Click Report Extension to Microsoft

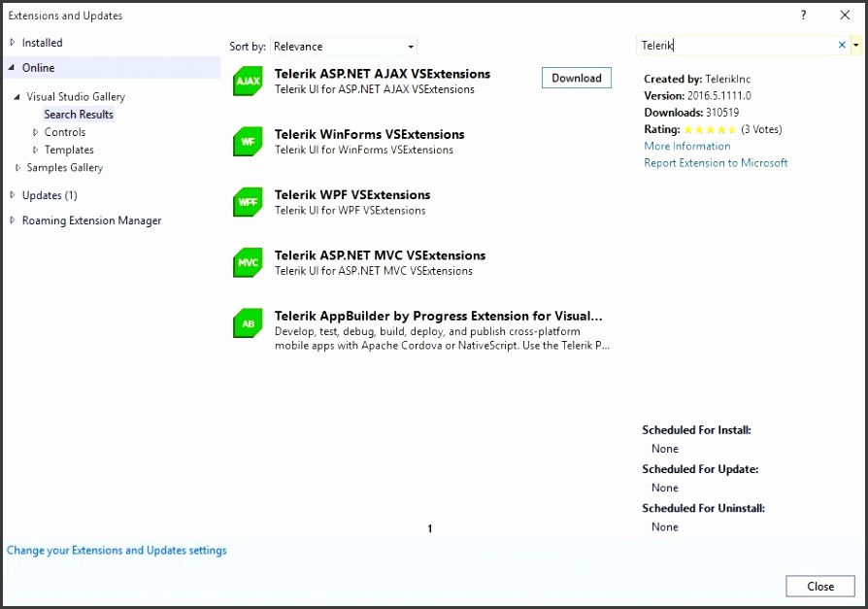pos(715,163)
